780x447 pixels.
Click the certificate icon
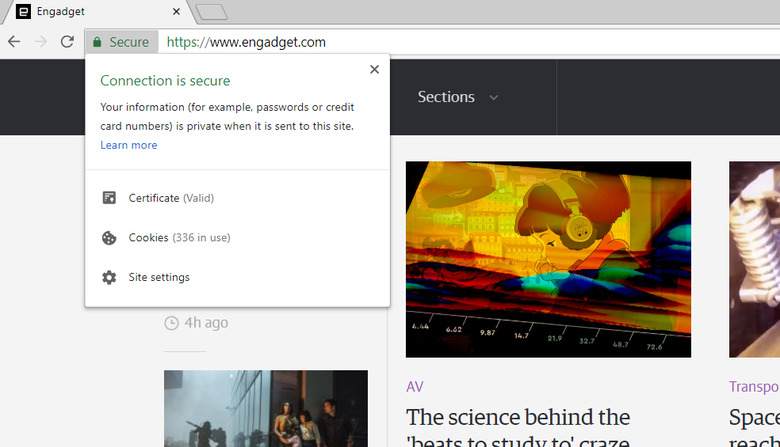[109, 198]
